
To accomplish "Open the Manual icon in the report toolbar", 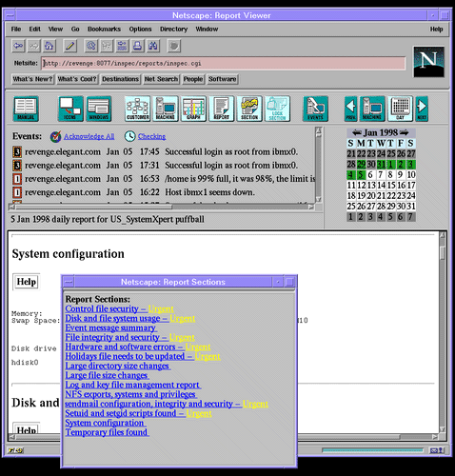I will [x=26, y=109].
